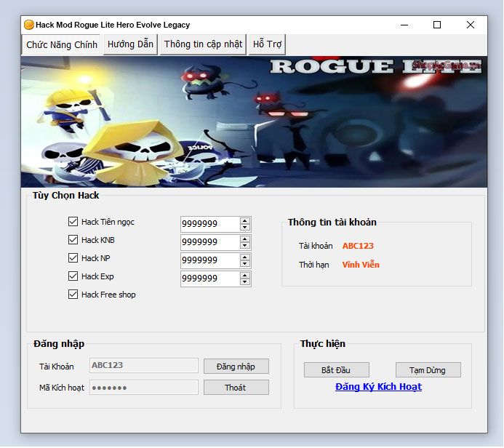Image resolution: width=504 pixels, height=448 pixels.
Task: Select the Vĩnh Viễn expiry text
Action: 361,265
